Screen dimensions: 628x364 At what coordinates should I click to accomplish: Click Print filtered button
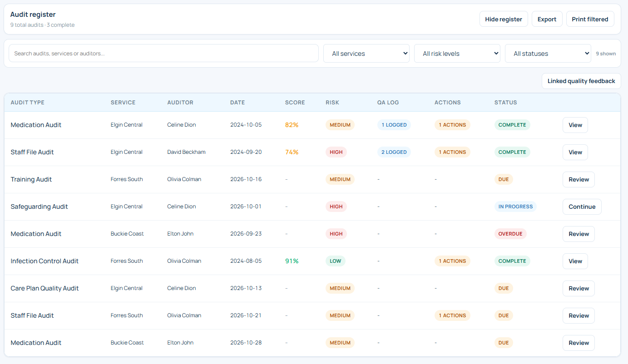(x=590, y=19)
